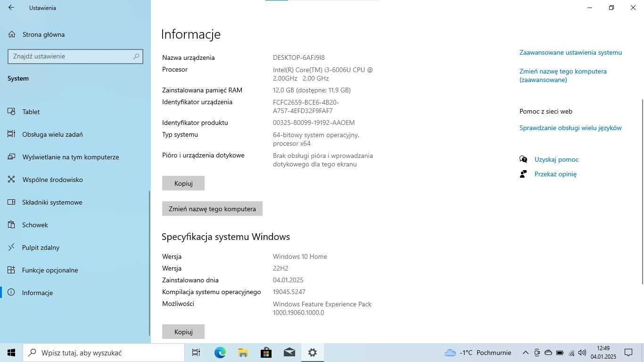
Task: Click the Przekaż opinię feedback icon
Action: click(x=523, y=174)
